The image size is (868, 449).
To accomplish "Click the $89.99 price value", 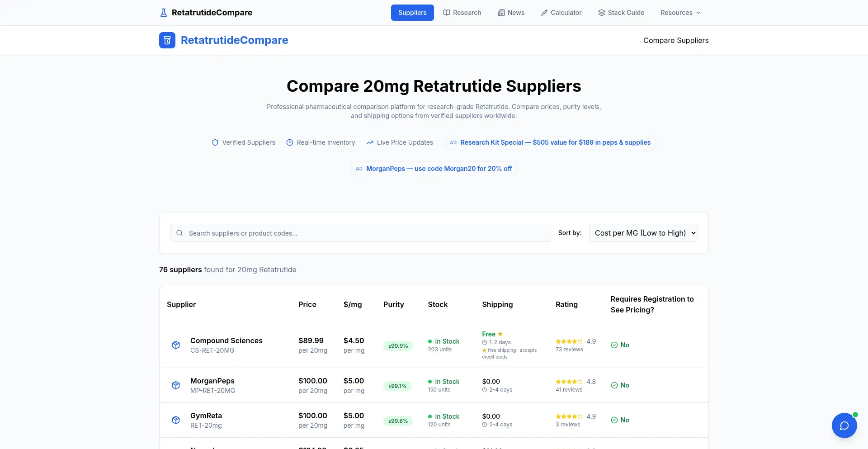I will click(311, 340).
